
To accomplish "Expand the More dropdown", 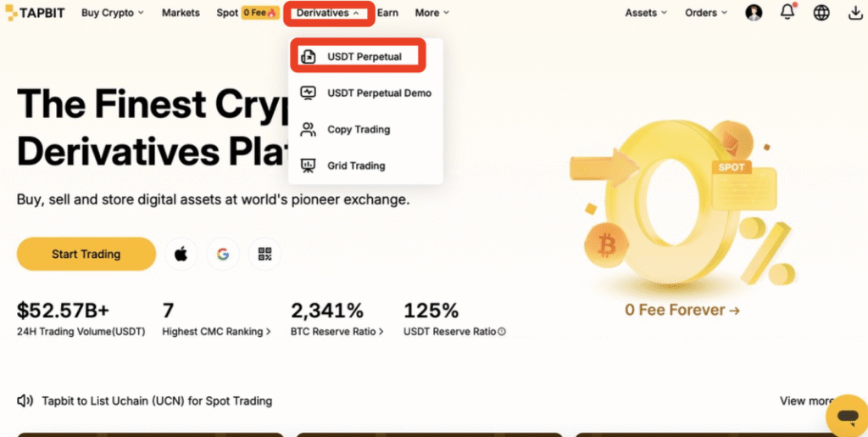I will click(432, 13).
